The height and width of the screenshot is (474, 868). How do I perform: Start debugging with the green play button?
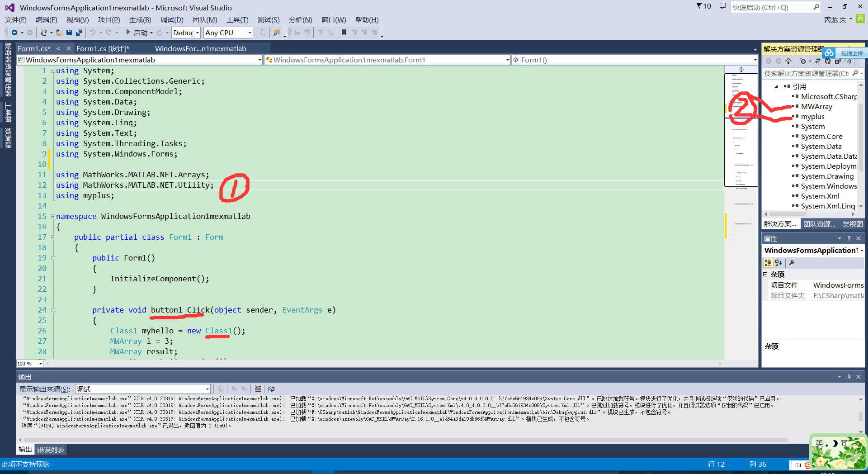128,32
